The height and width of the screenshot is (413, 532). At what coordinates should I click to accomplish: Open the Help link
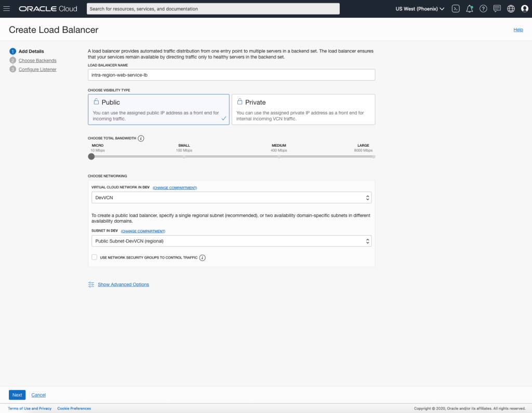(x=518, y=30)
